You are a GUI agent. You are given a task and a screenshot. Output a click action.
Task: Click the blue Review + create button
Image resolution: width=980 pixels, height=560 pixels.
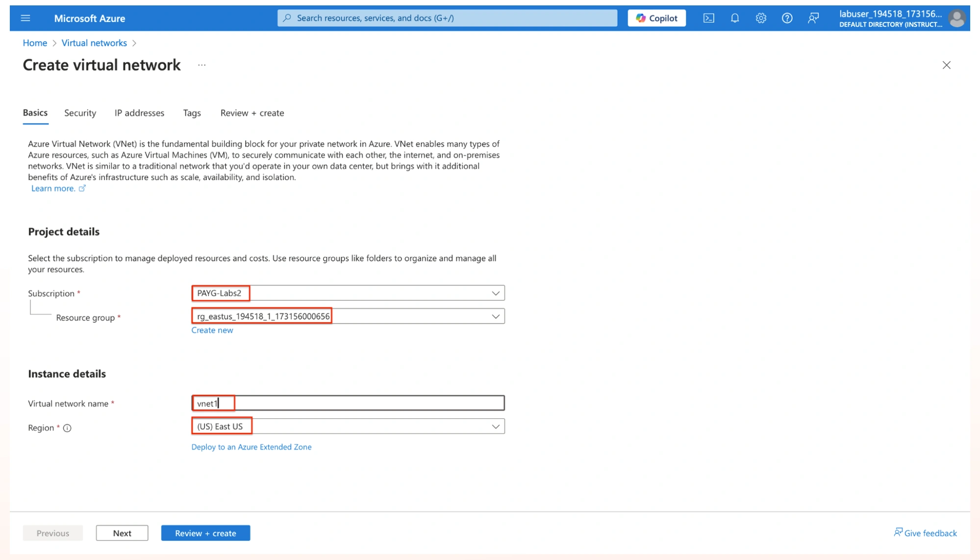(205, 533)
